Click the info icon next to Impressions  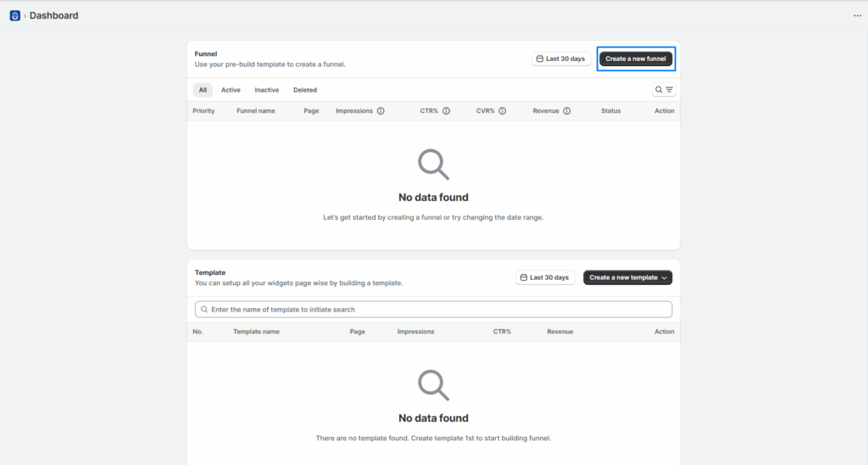381,111
